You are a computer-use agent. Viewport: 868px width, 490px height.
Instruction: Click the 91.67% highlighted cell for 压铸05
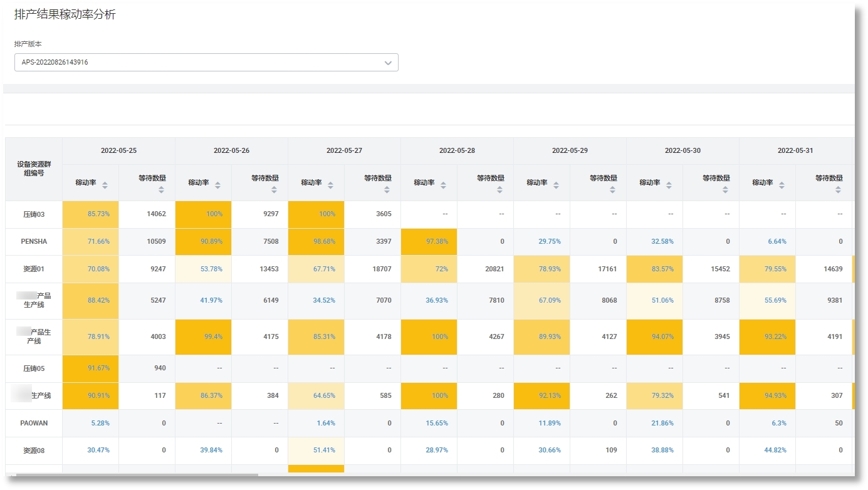[90, 369]
